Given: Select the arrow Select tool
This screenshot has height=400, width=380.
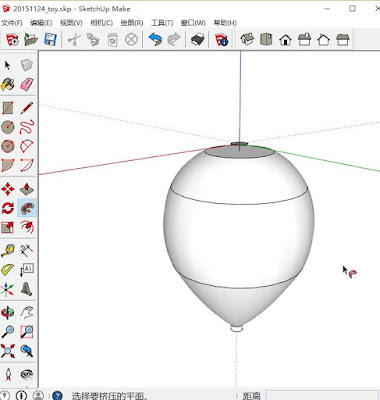Looking at the screenshot, I should (x=8, y=65).
